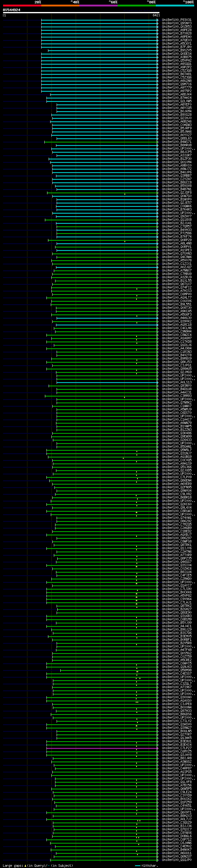Select hit label UniRef100_Q8TRK1
Viewport: 197px width, 868px height.
click(176, 545)
